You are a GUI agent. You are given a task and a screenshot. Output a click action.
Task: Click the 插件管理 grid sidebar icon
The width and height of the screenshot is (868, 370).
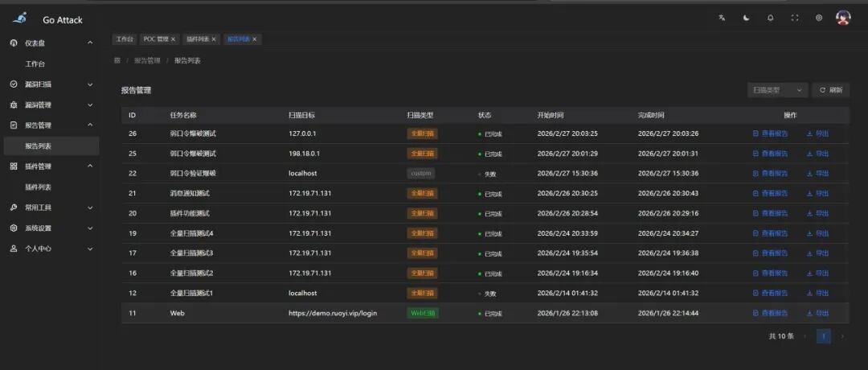pyautogui.click(x=14, y=166)
